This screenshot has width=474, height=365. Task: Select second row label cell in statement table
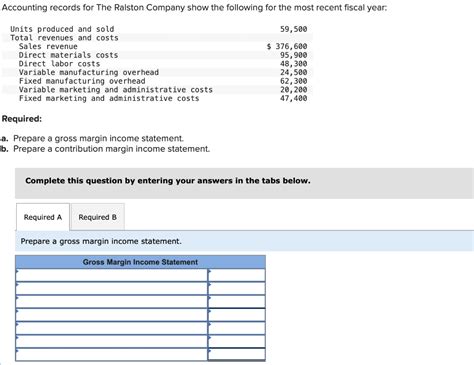click(112, 289)
